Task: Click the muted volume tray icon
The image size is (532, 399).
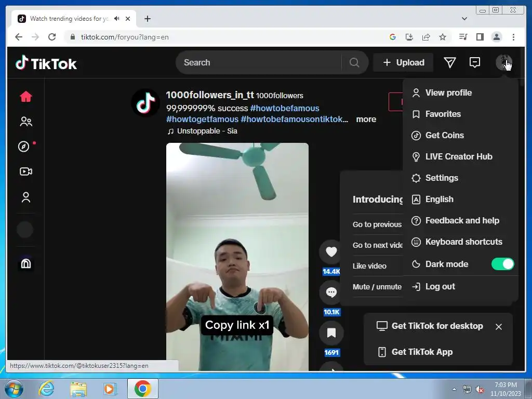Action: click(x=480, y=390)
